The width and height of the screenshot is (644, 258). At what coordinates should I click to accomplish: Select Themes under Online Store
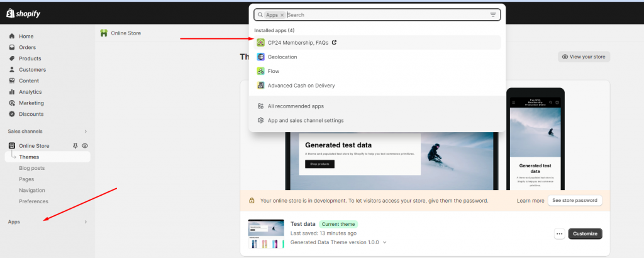pos(48,157)
